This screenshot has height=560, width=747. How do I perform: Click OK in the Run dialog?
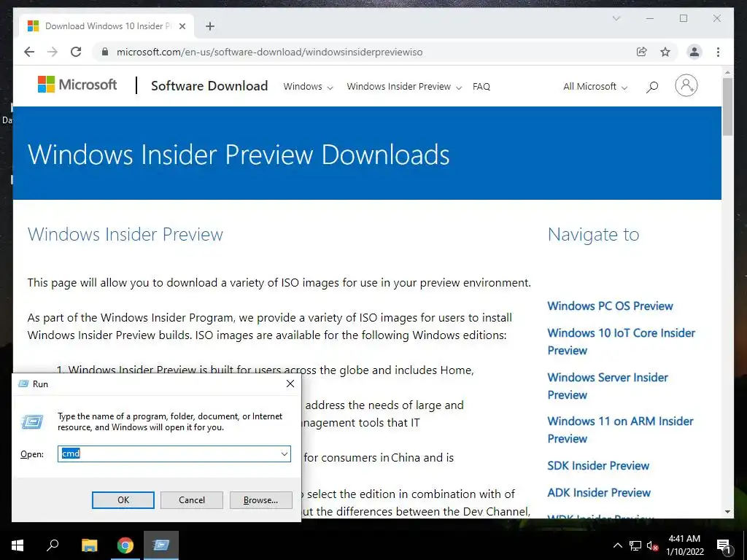[x=123, y=500]
